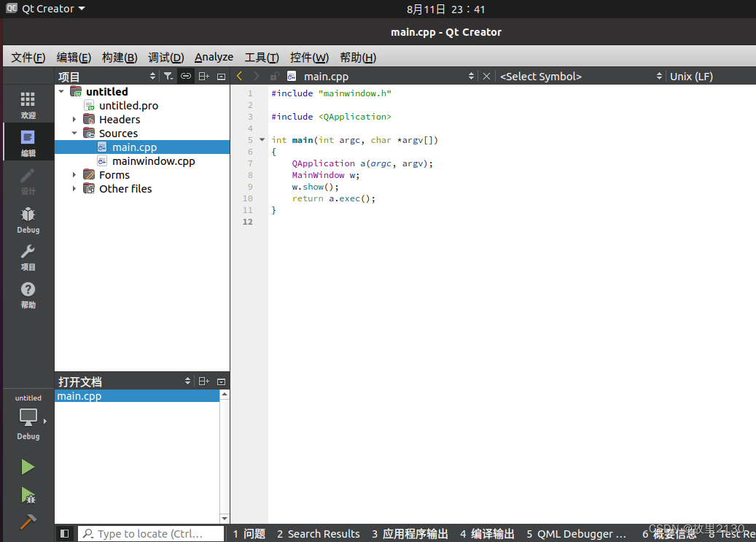Switch to Edit mode in sidebar
The height and width of the screenshot is (542, 756).
28,143
